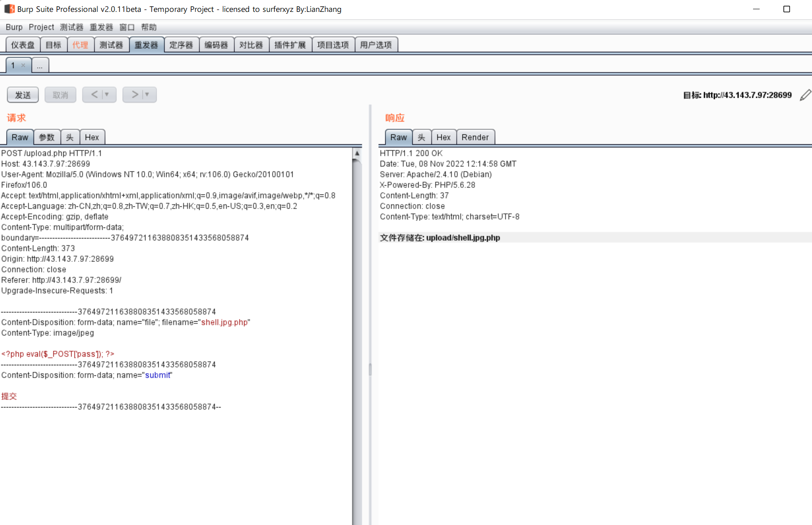The height and width of the screenshot is (525, 812).
Task: Select the 重发器 tool tab
Action: pyautogui.click(x=146, y=45)
